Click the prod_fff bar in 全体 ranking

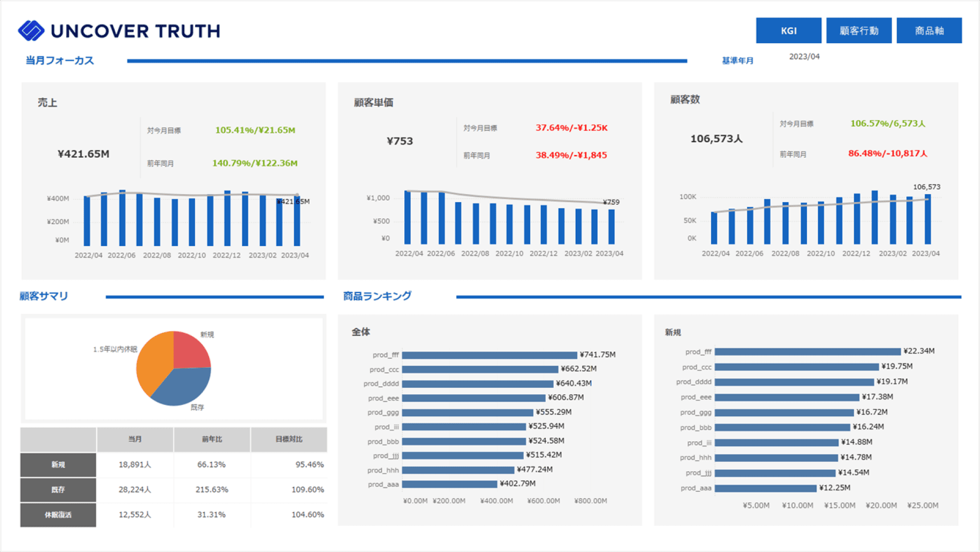[x=490, y=355]
